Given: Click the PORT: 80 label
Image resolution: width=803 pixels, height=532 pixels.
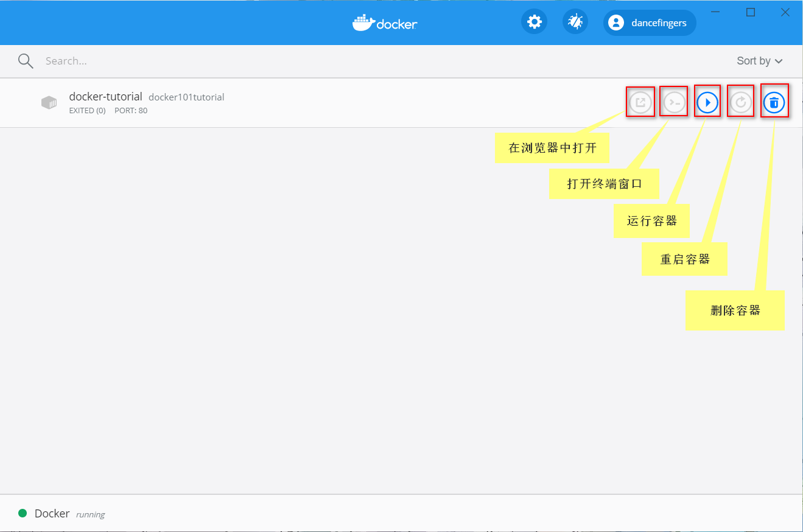Looking at the screenshot, I should point(131,111).
